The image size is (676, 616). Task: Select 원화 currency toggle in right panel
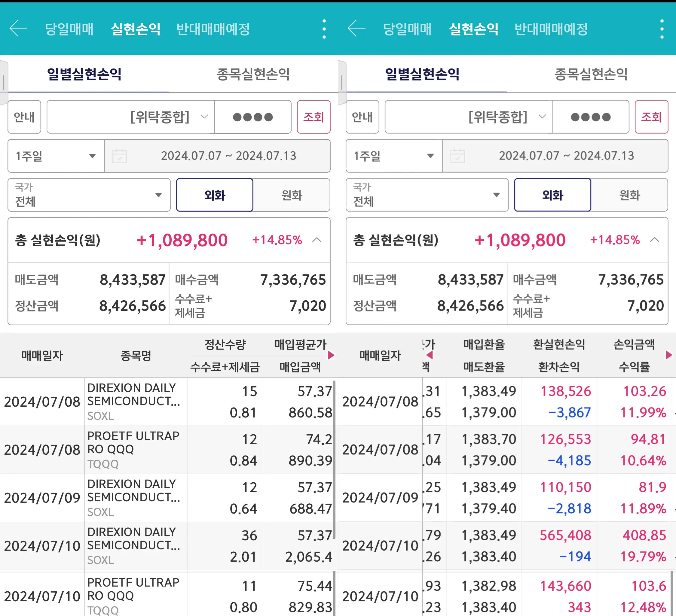pyautogui.click(x=630, y=195)
